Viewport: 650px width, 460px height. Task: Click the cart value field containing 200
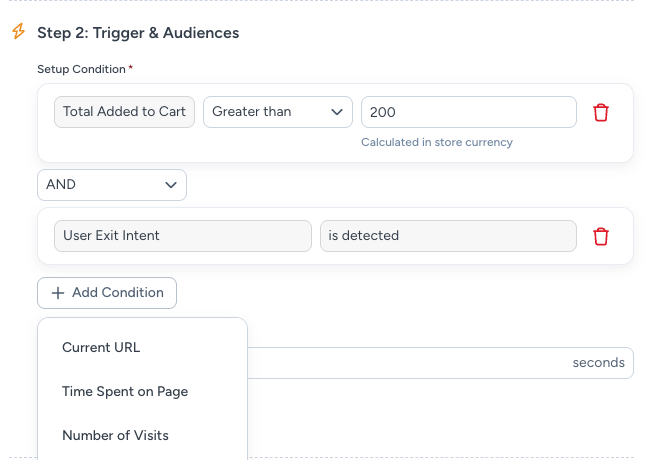tap(468, 112)
